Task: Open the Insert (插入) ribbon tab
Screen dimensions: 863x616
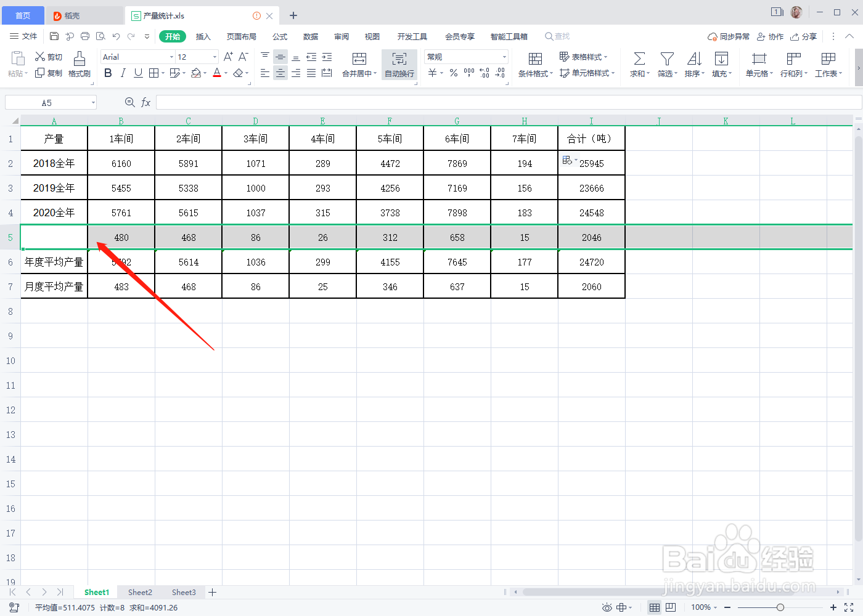Action: pyautogui.click(x=203, y=36)
